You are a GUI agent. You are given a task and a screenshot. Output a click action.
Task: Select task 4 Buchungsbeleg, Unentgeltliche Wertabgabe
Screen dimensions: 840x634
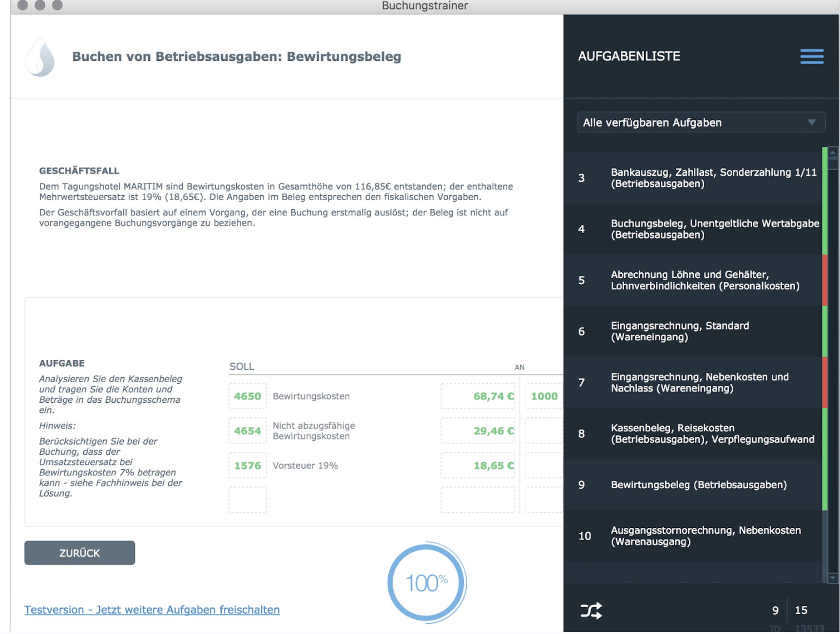coord(692,229)
